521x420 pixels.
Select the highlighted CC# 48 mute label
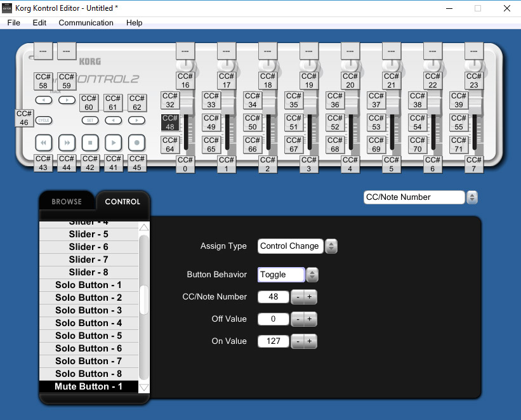(170, 122)
